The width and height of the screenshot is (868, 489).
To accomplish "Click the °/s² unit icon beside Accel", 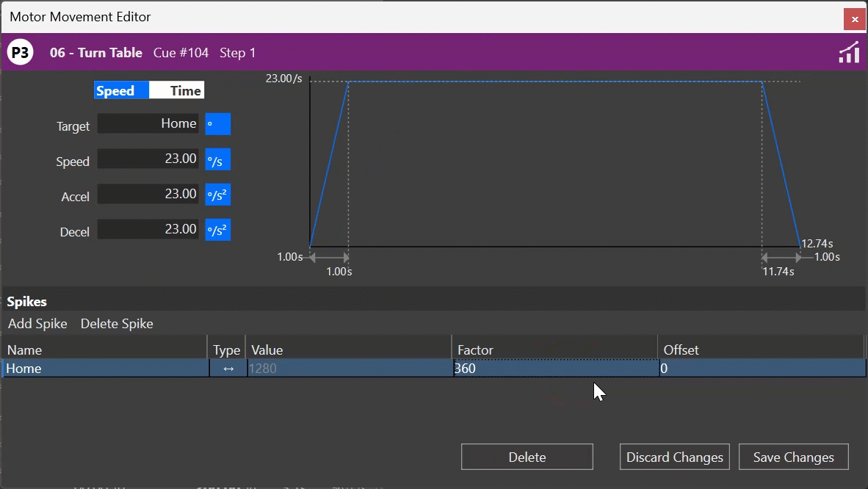I will 217,194.
